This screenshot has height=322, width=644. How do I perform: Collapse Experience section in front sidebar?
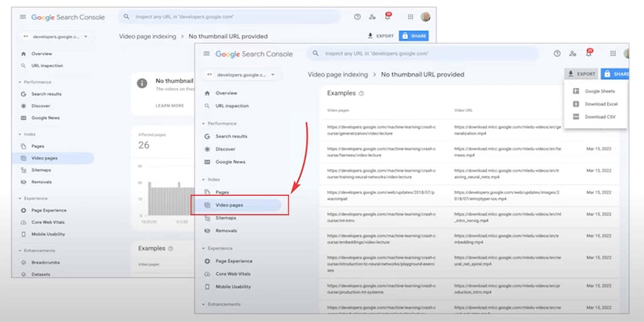[203, 248]
